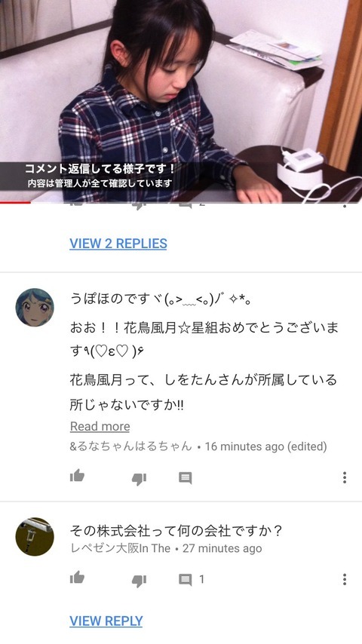Tap the video player showing the girl
Image resolution: width=362 pixels, height=644 pixels.
click(181, 100)
